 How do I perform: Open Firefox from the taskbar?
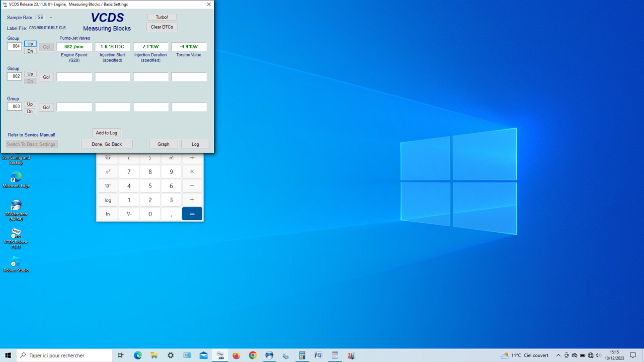[x=236, y=355]
